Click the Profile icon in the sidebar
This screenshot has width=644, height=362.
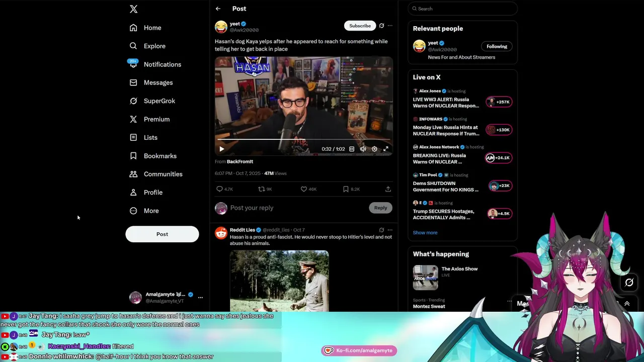133,193
